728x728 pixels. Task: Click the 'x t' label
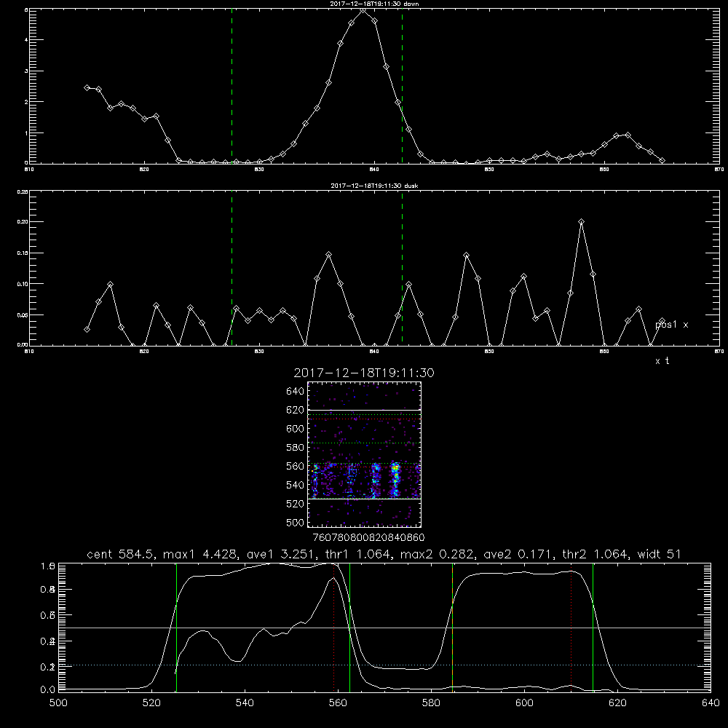click(x=662, y=361)
